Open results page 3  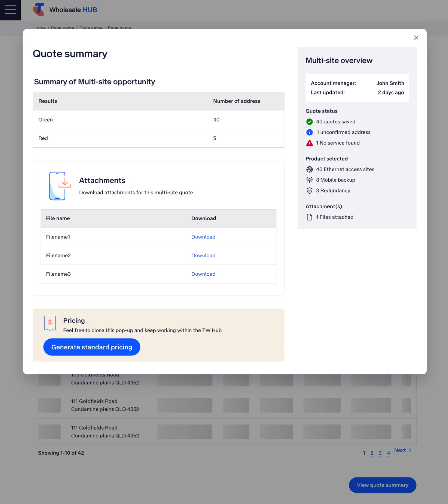tap(380, 453)
